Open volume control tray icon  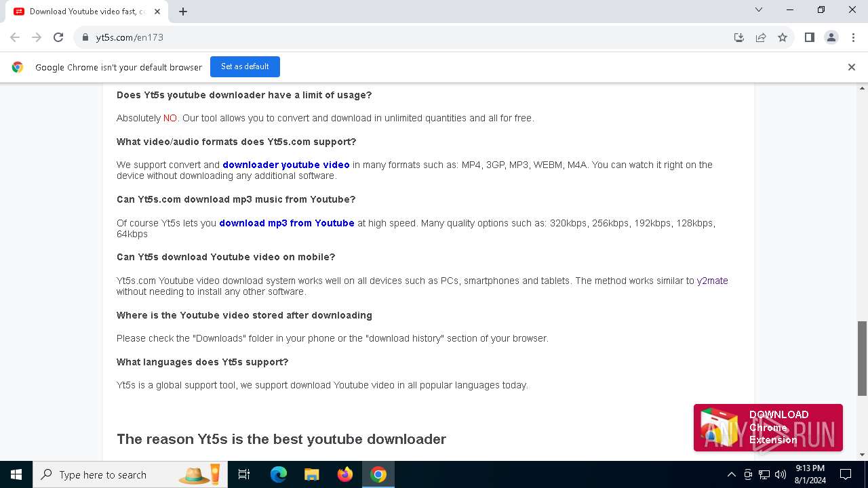[781, 474]
